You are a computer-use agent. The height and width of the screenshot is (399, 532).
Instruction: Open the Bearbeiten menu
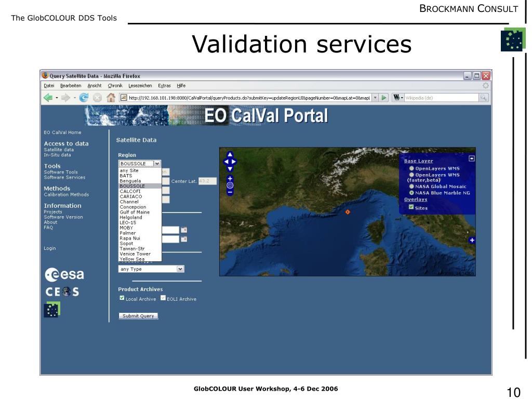(71, 86)
